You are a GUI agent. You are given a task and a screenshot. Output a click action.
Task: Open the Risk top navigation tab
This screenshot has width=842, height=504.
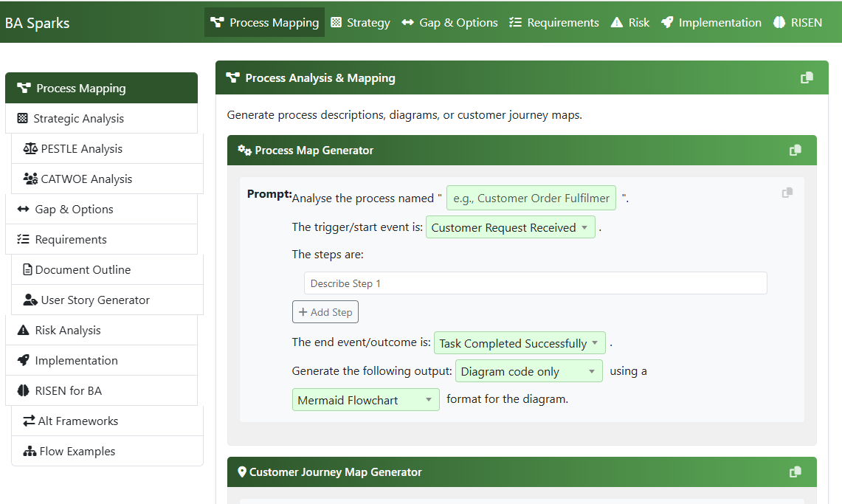point(630,23)
